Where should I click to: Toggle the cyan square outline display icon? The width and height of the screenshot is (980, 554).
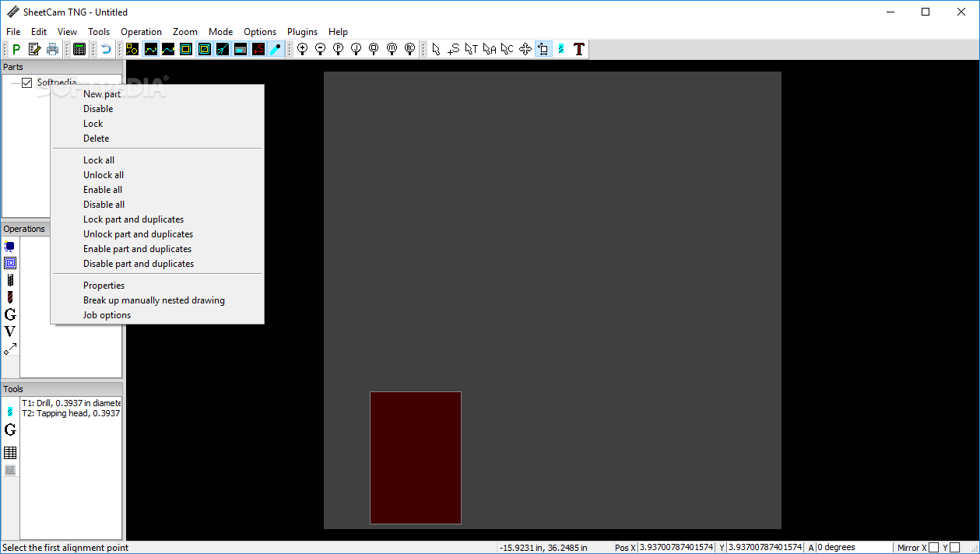[x=186, y=49]
